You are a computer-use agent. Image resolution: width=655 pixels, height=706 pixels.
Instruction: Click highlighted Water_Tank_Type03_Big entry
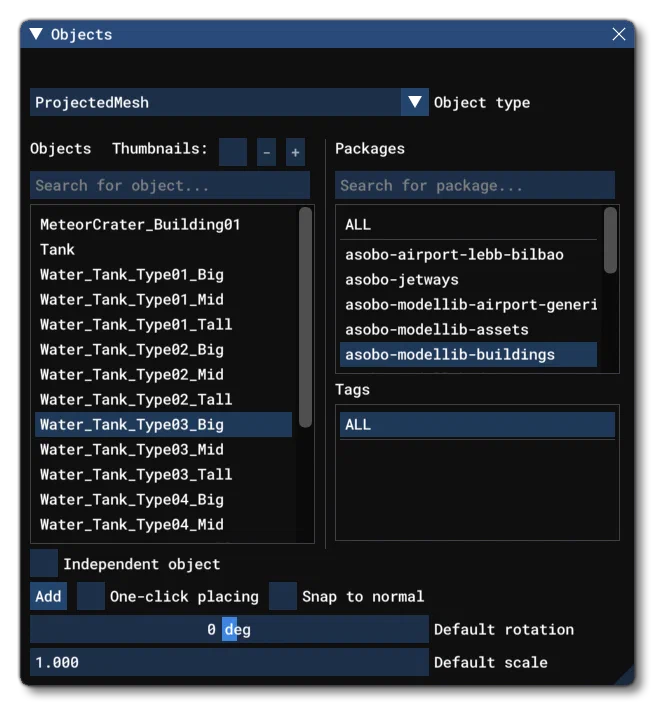pyautogui.click(x=163, y=424)
